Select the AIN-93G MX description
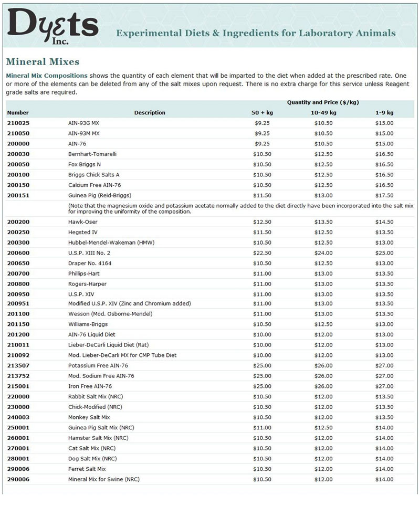The image size is (420, 506). (83, 123)
